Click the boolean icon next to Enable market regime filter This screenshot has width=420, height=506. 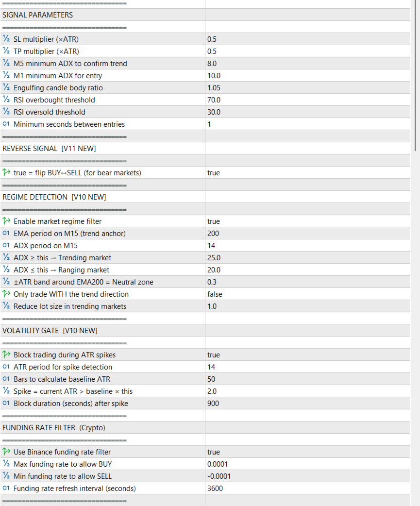[x=6, y=221]
